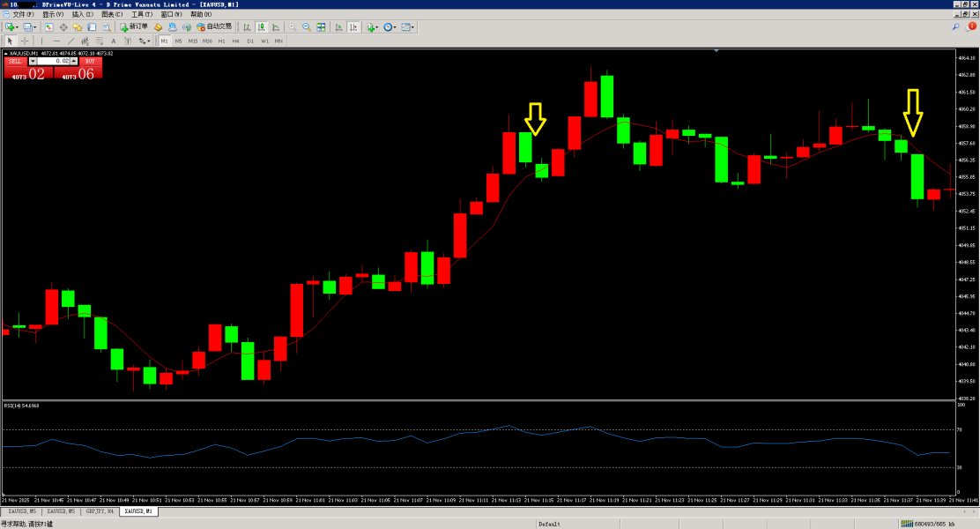Select the M15 timeframe button
Screen dimensions: 980x529
point(193,41)
